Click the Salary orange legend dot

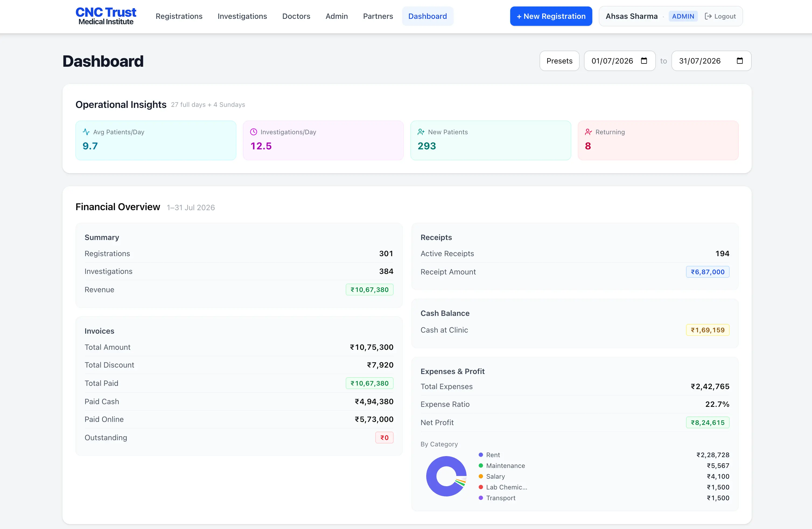pyautogui.click(x=481, y=476)
